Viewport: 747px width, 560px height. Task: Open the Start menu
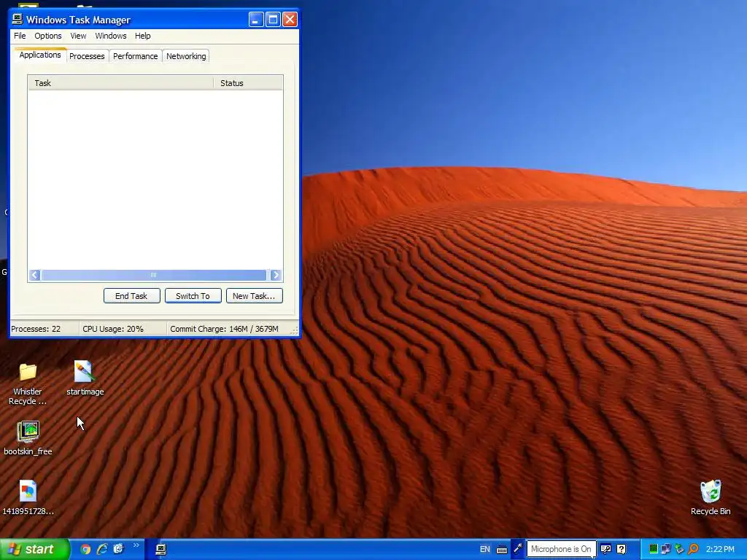35,550
